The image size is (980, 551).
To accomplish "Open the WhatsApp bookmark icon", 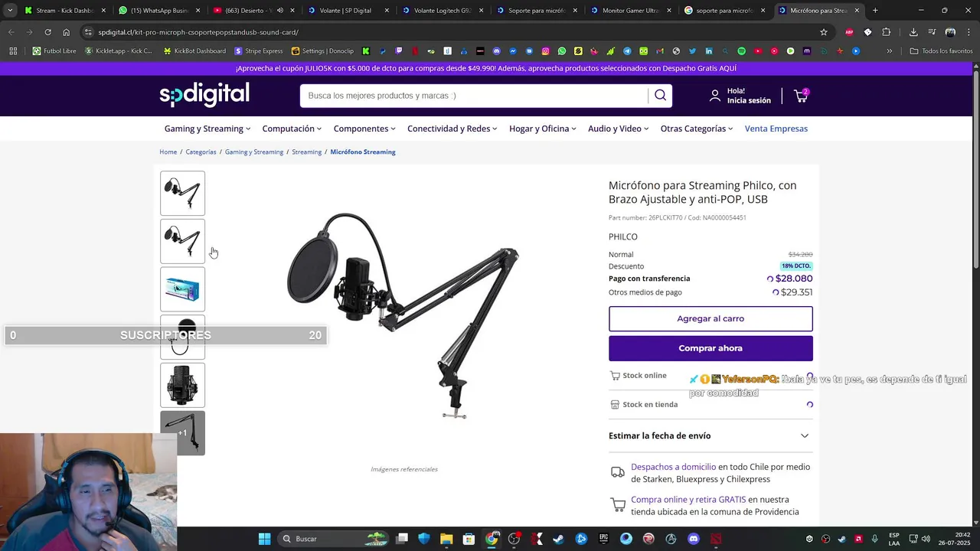I will tap(562, 51).
